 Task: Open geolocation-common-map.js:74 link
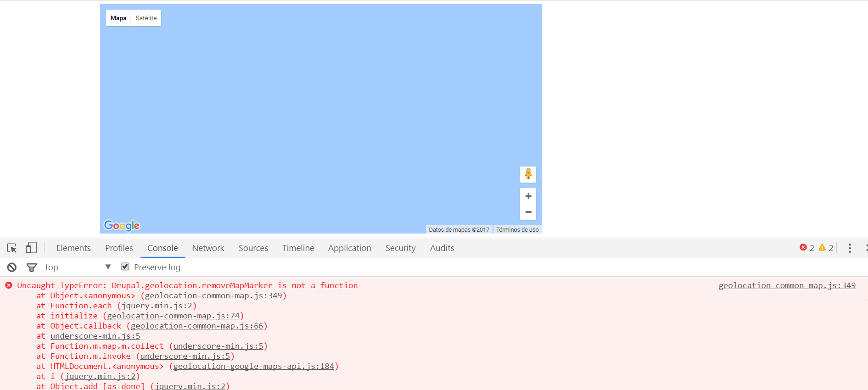pyautogui.click(x=174, y=316)
